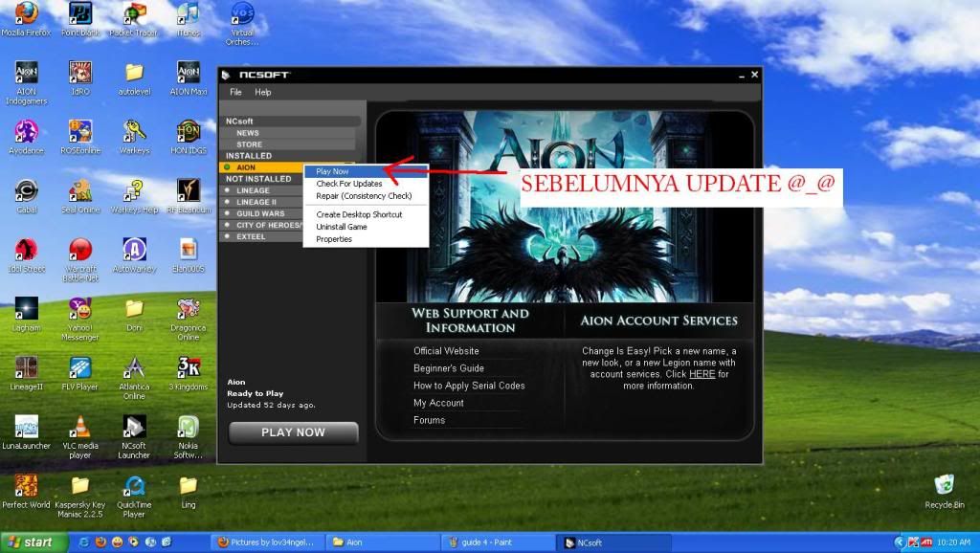980x553 pixels.
Task: Open Virtual Orchestra desktop icon
Action: click(x=242, y=23)
